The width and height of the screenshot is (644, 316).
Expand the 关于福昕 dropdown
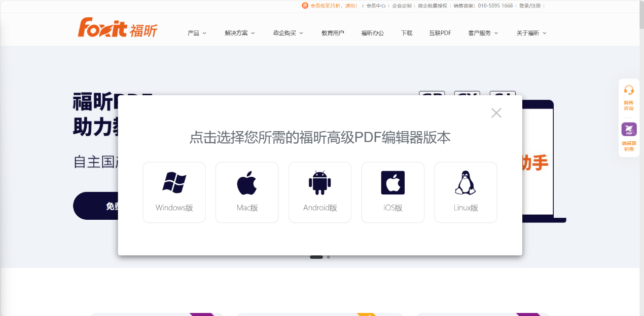pos(528,32)
